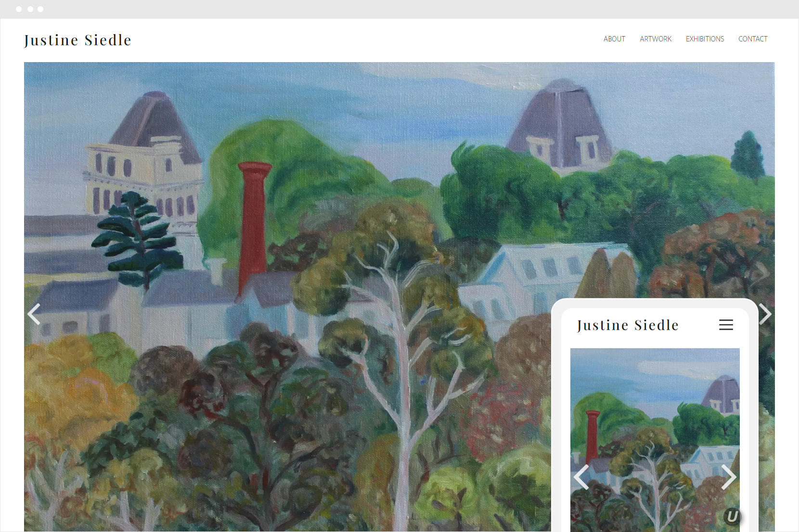Click the circular U badge icon
The height and width of the screenshot is (532, 799).
732,517
